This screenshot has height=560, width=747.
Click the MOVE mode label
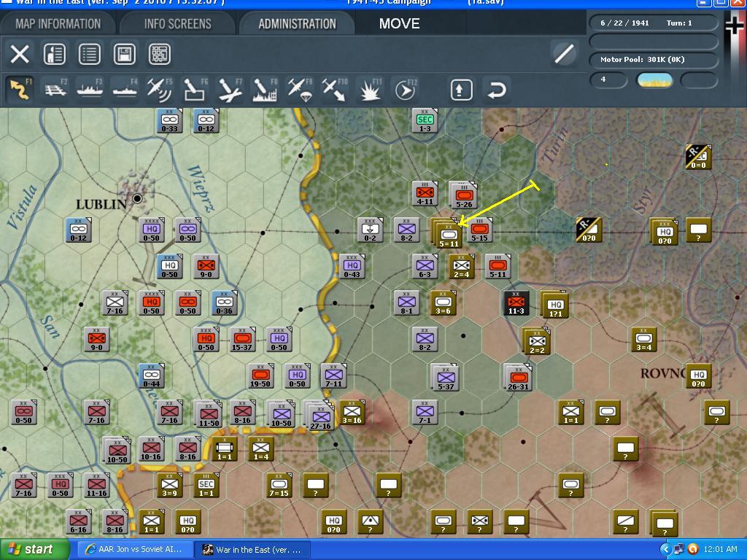[399, 23]
